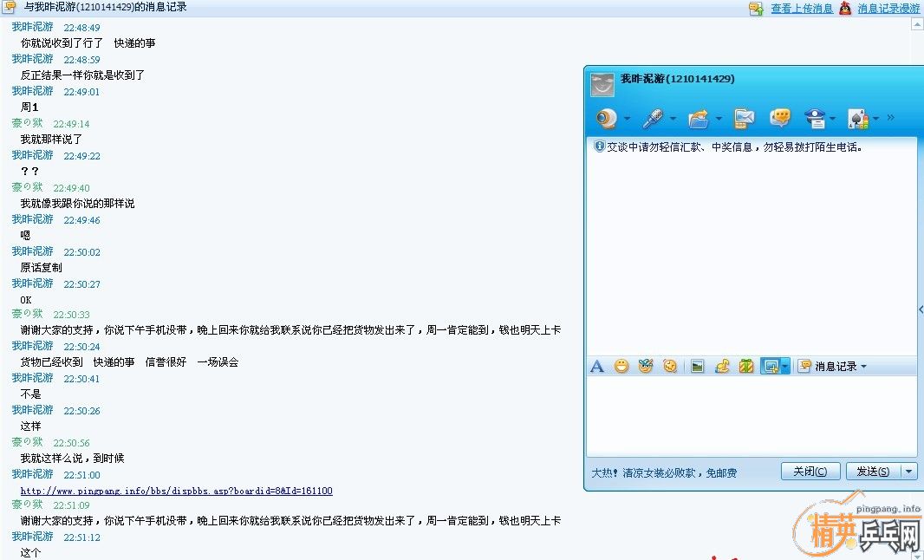Expand the police hat icon dropdown arrow
The image size is (924, 560).
(x=833, y=119)
